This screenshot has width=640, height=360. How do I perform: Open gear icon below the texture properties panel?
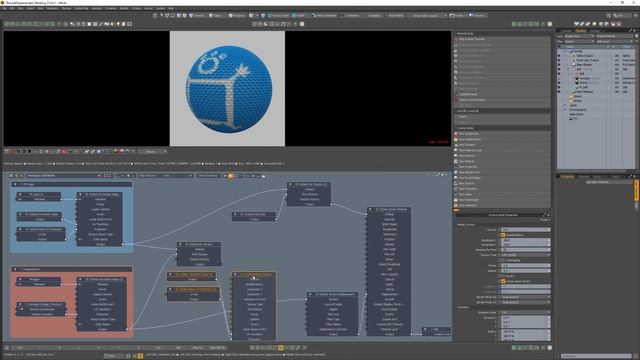point(550,348)
